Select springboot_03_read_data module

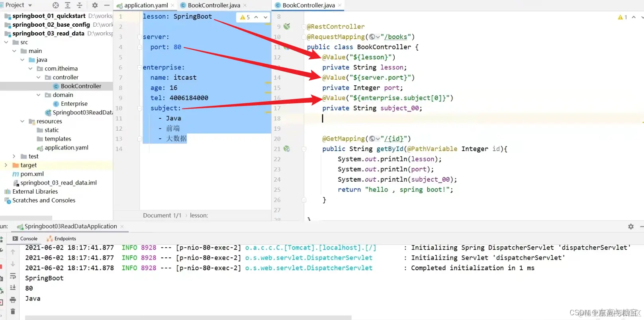pos(48,33)
